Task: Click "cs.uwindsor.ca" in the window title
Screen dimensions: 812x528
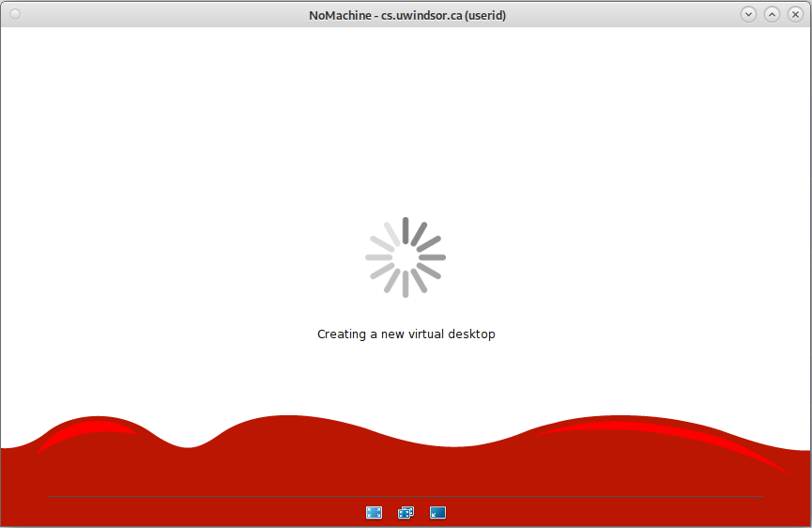Action: (421, 16)
